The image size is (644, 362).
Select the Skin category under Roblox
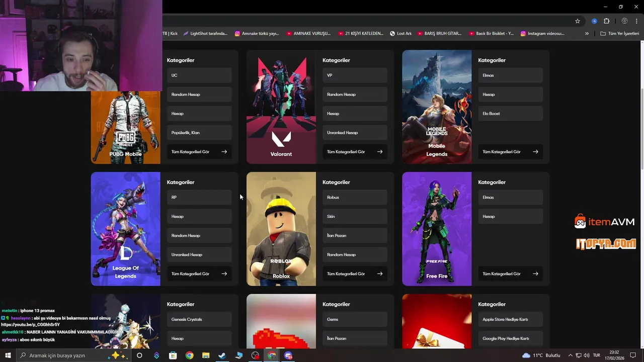(355, 217)
